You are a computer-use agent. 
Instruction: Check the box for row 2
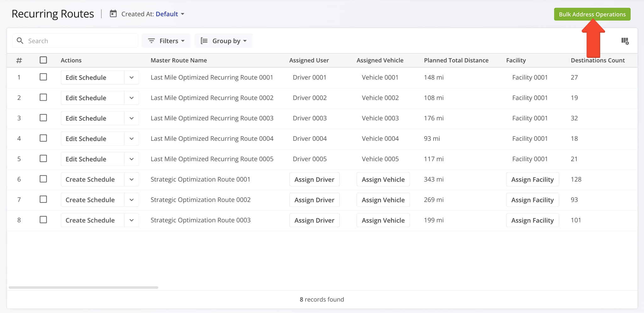pos(43,97)
